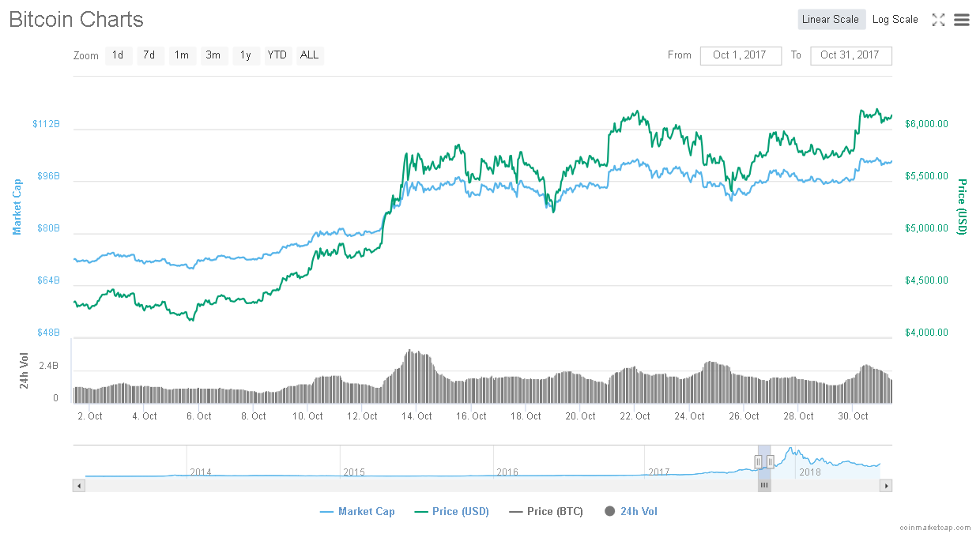Zoom the chart to 7d
Screen dimensions: 980x534
[x=149, y=55]
